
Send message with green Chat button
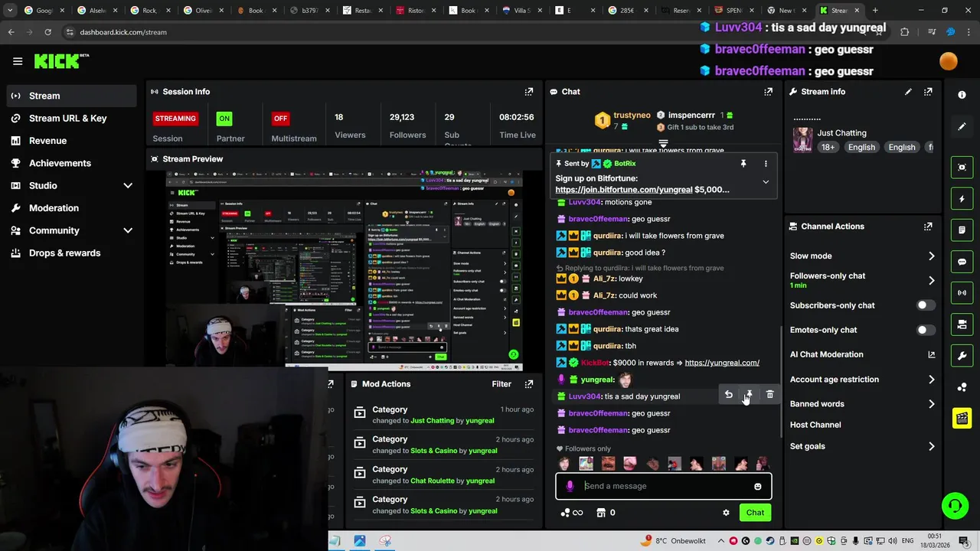point(755,513)
